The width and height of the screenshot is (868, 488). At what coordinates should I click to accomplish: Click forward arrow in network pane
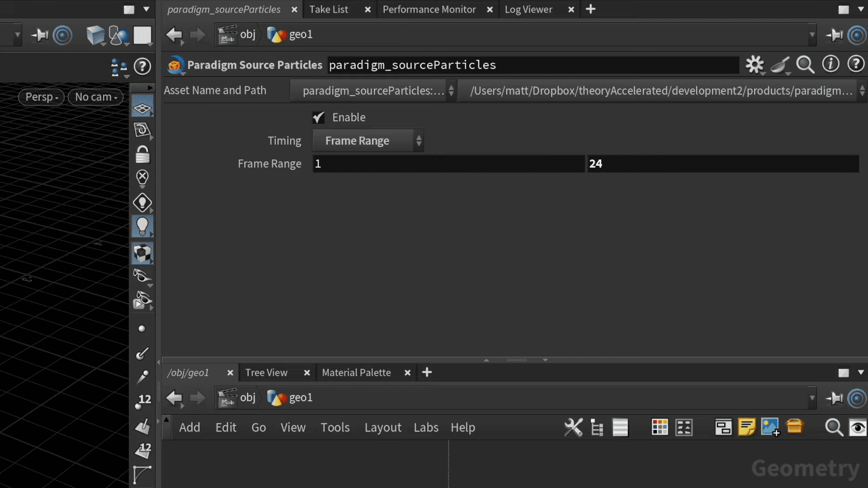coord(198,398)
